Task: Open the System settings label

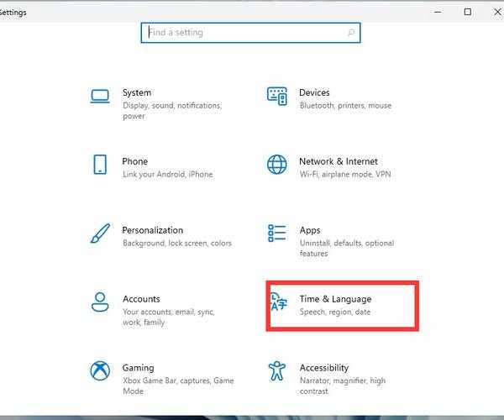Action: pyautogui.click(x=137, y=92)
